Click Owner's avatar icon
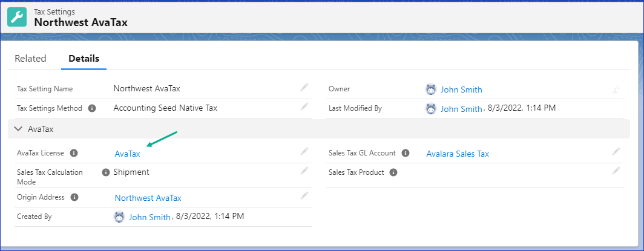Viewport: 644px width, 251px height. pyautogui.click(x=430, y=90)
